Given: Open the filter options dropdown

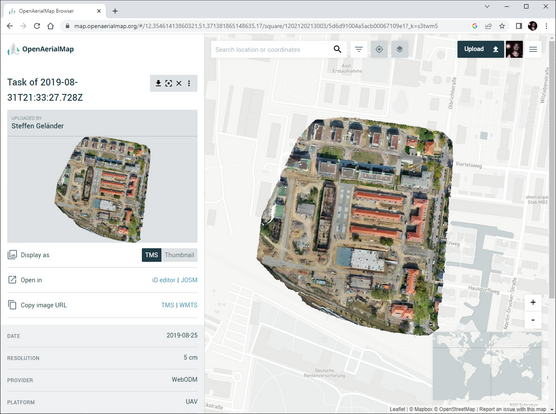Looking at the screenshot, I should 359,49.
